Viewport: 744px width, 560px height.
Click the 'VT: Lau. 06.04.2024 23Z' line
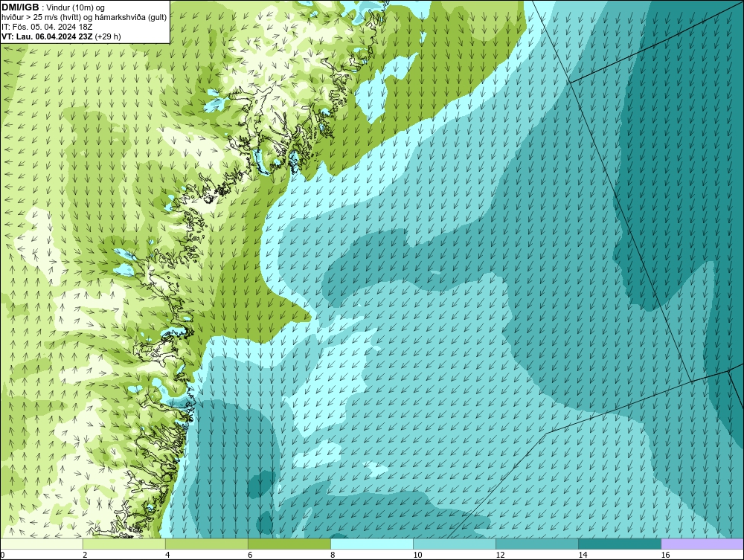coord(48,36)
